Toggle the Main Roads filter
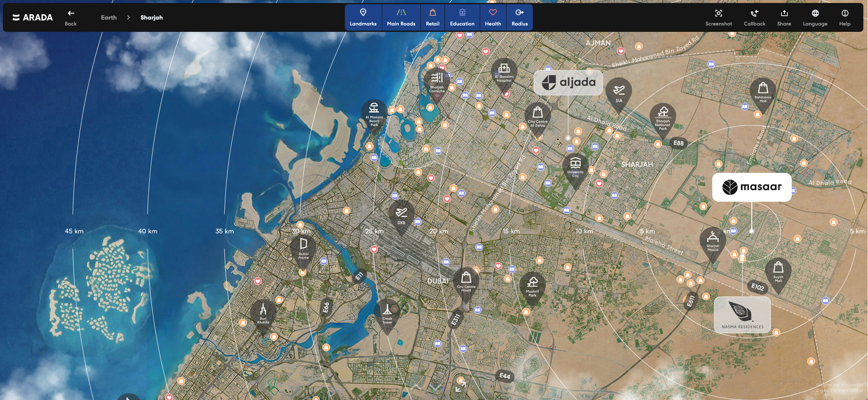Viewport: 868px width, 400px height. click(x=401, y=17)
